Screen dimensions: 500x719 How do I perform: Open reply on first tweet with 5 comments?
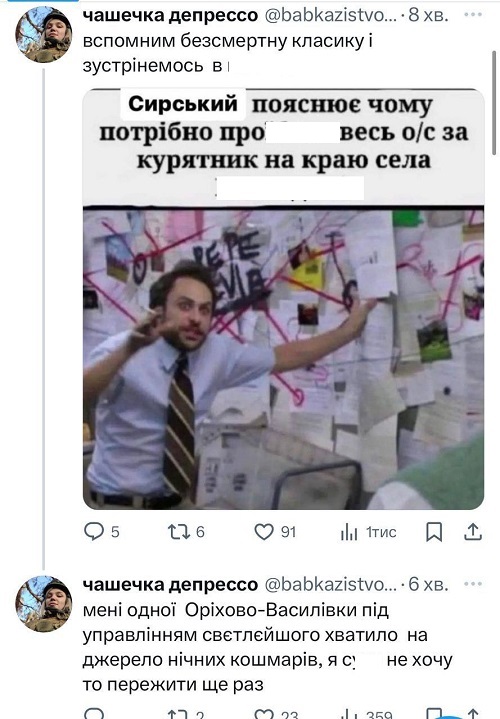[x=95, y=531]
